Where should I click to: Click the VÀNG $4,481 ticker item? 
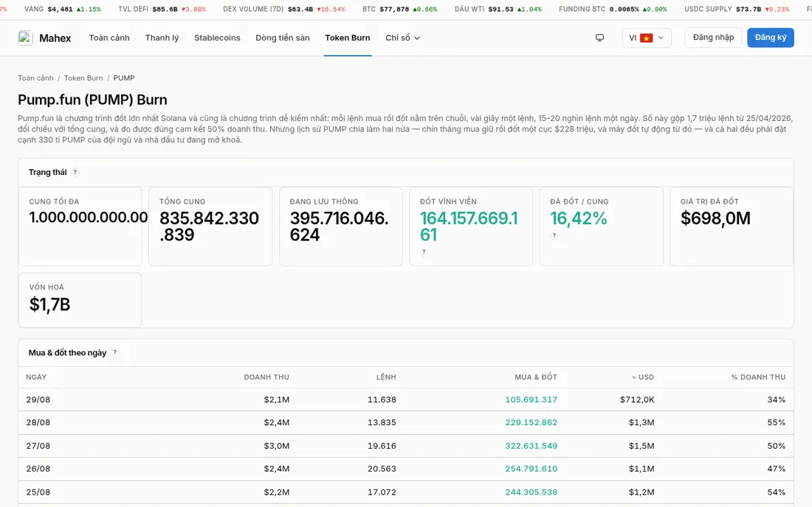pyautogui.click(x=63, y=10)
